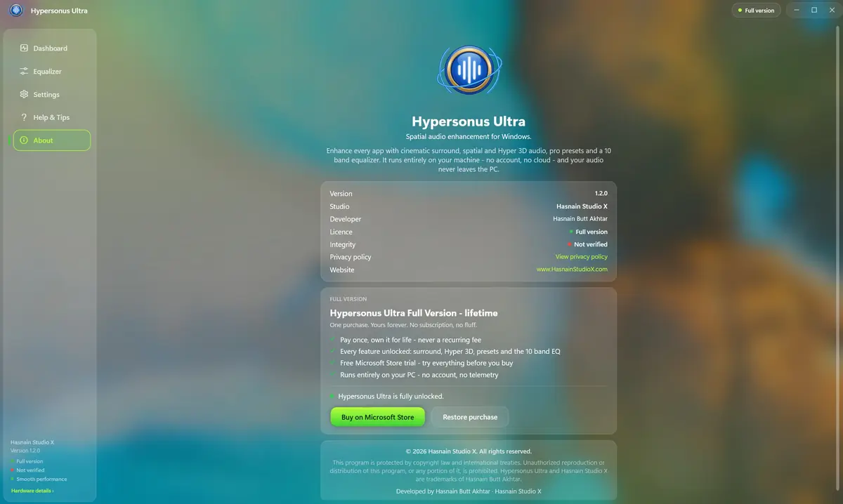Click the Hypersonus Ultra main heading
The height and width of the screenshot is (504, 843).
tap(469, 121)
